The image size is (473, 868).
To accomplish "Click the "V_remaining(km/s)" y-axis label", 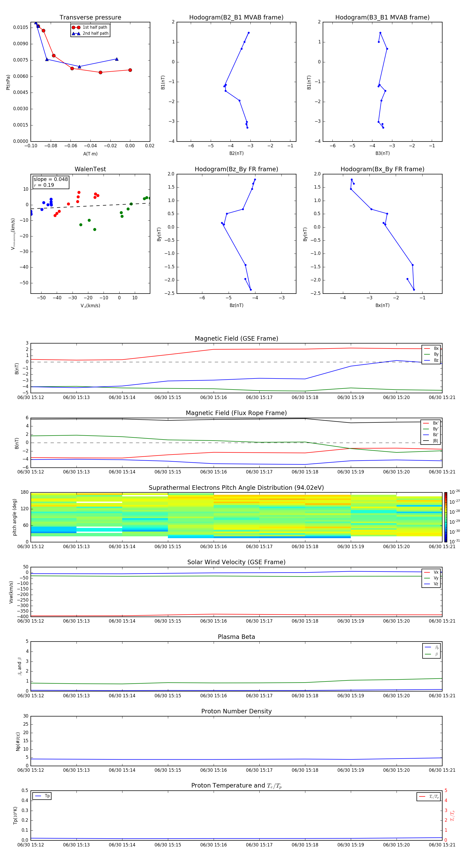I will coord(13,234).
